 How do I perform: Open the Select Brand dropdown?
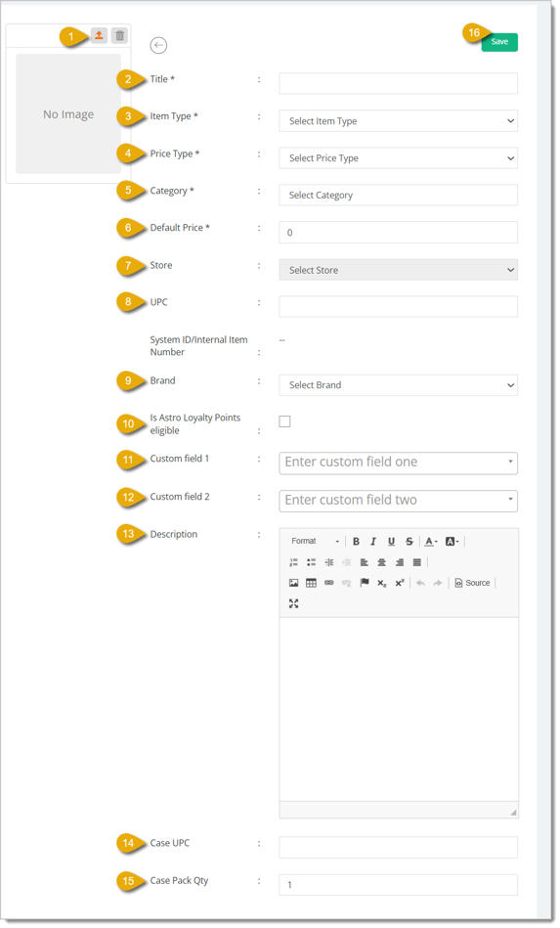pyautogui.click(x=399, y=385)
